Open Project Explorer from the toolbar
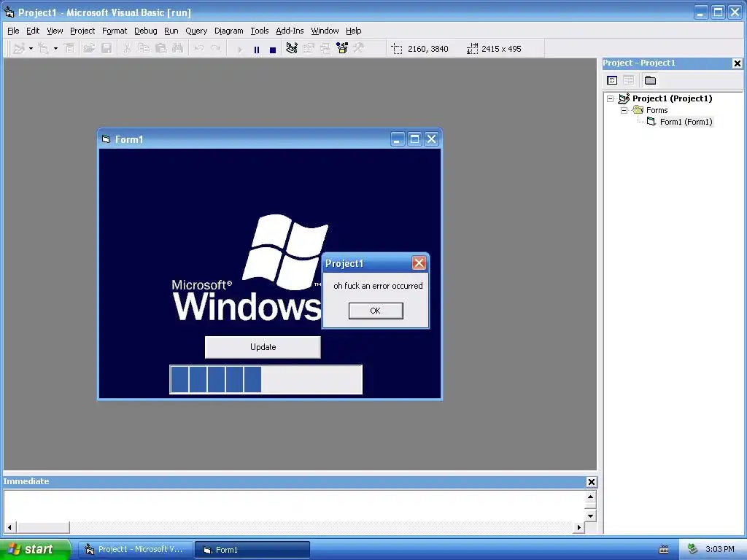 [x=292, y=49]
